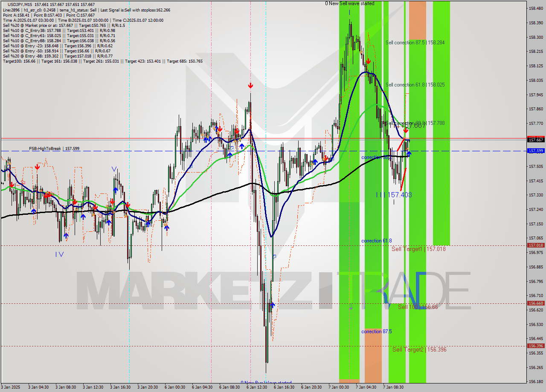The height and width of the screenshot is (392, 546).
Task: Click 'Sell %10 @ C_Entry61: 158.025' line
Action: pyautogui.click(x=59, y=35)
